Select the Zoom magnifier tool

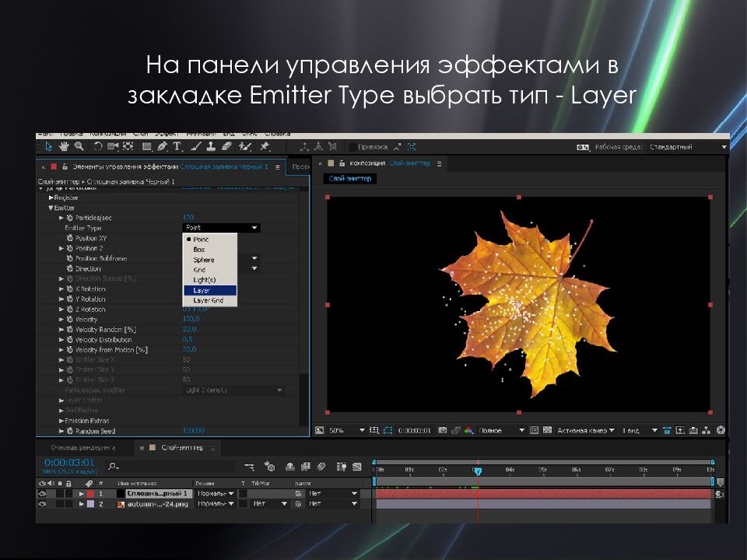pyautogui.click(x=79, y=146)
